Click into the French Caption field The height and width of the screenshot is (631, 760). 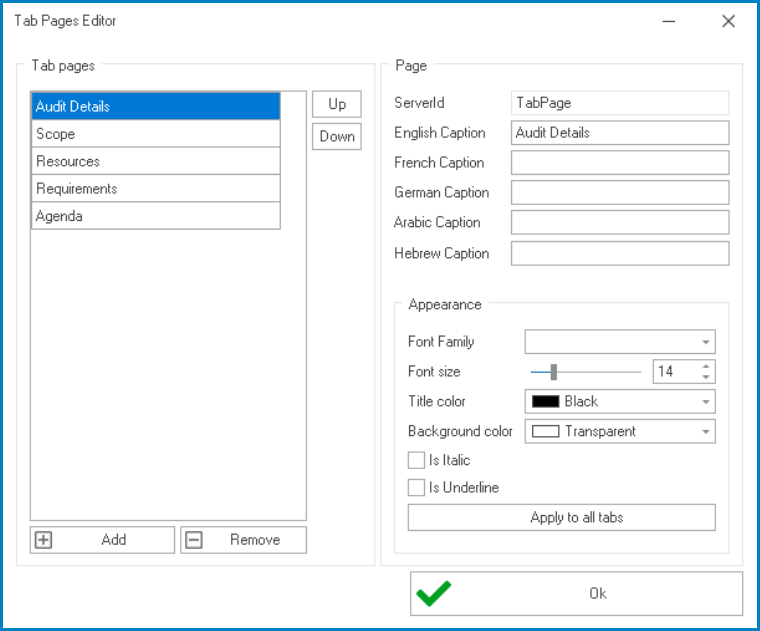click(620, 162)
